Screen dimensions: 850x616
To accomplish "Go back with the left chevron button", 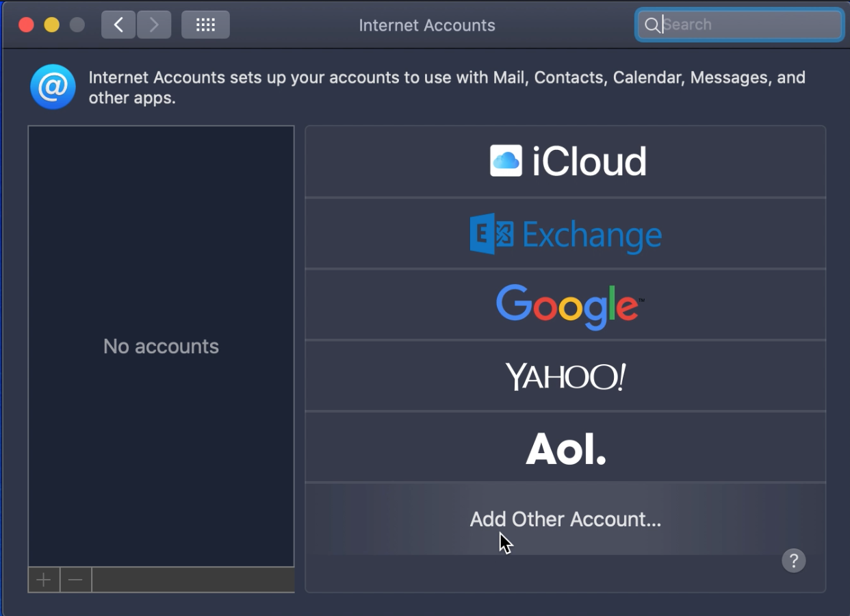I will click(x=118, y=25).
